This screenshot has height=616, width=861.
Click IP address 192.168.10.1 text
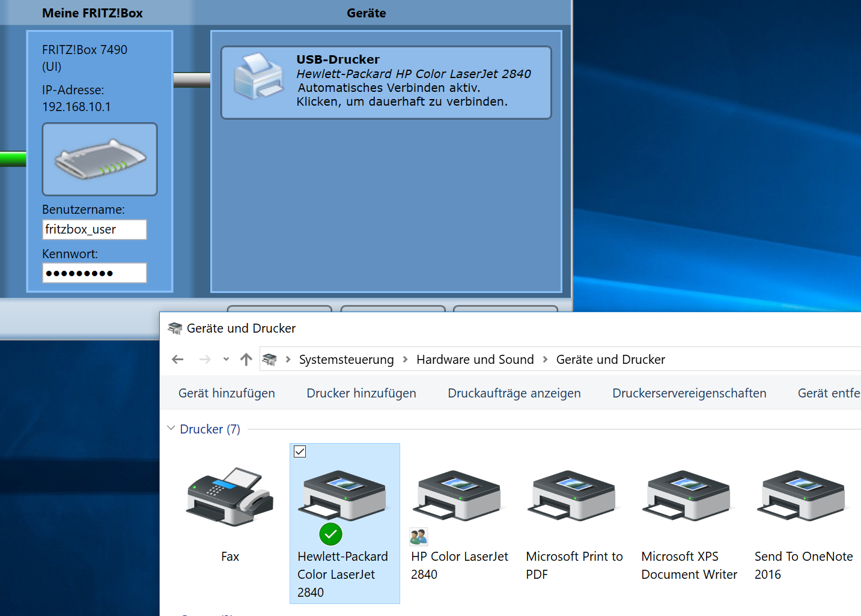[x=76, y=107]
